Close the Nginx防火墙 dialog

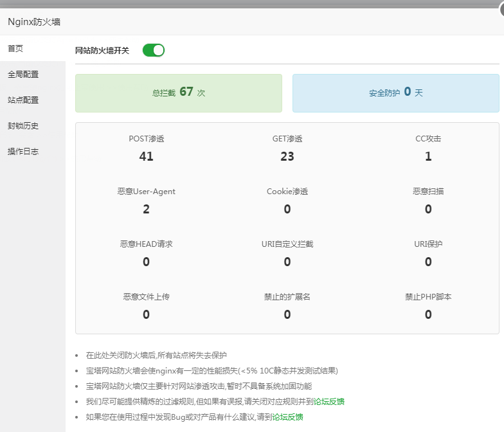pyautogui.click(x=499, y=6)
